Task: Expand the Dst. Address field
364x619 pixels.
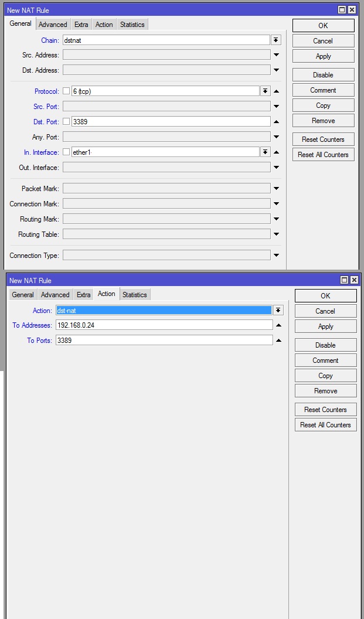Action: [x=276, y=70]
